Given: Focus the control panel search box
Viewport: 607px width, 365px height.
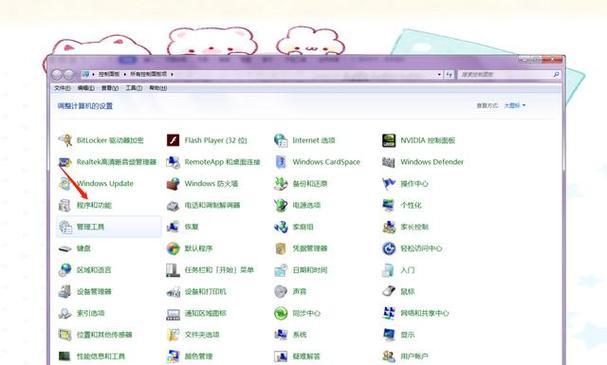Looking at the screenshot, I should click(509, 74).
